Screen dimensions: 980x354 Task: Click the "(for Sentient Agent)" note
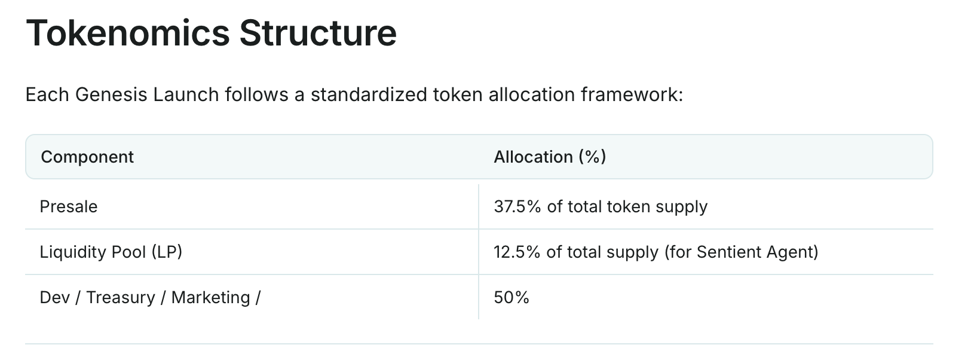point(742,252)
